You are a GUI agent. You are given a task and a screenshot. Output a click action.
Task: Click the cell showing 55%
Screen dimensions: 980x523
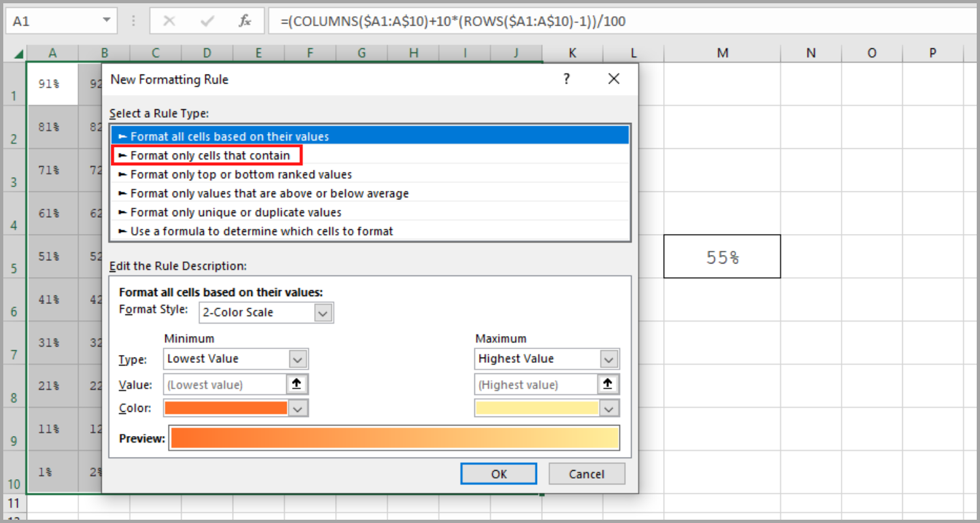[x=722, y=257]
